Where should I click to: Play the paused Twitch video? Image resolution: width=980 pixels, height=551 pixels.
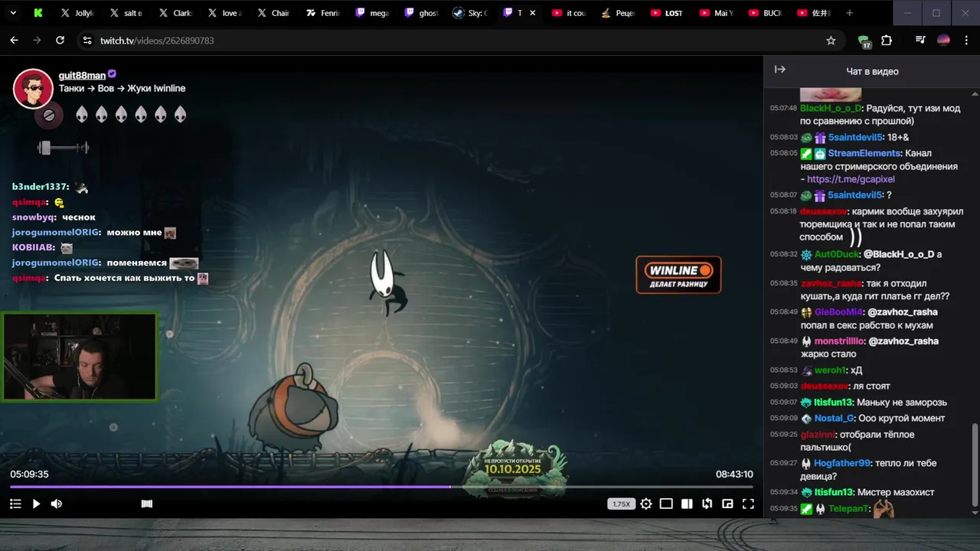coord(36,504)
